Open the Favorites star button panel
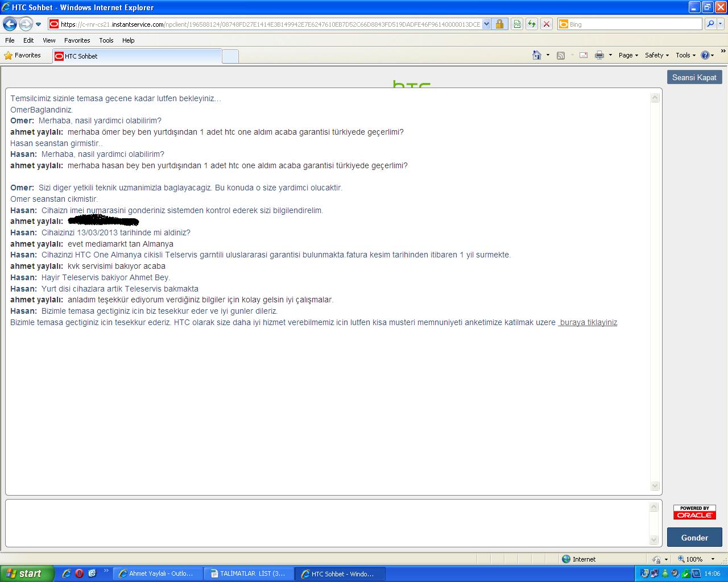Image resolution: width=728 pixels, height=582 pixels. click(x=23, y=55)
